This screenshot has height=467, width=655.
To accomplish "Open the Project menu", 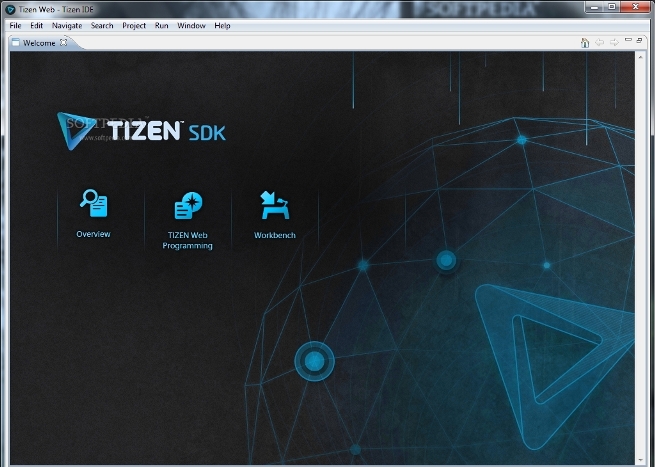I will click(x=134, y=25).
